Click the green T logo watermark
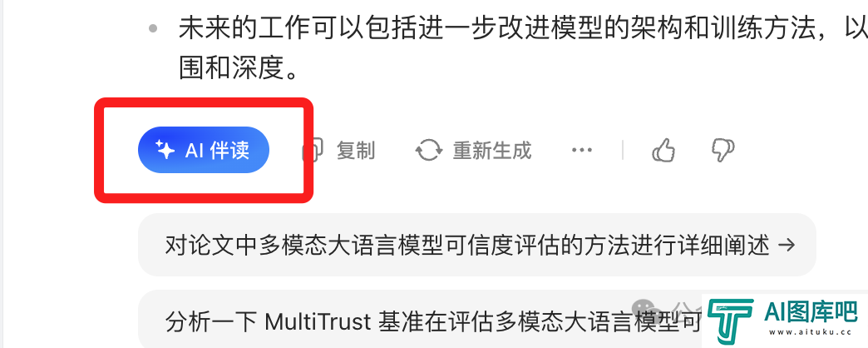Viewport: 868px width, 348px height. (x=730, y=321)
